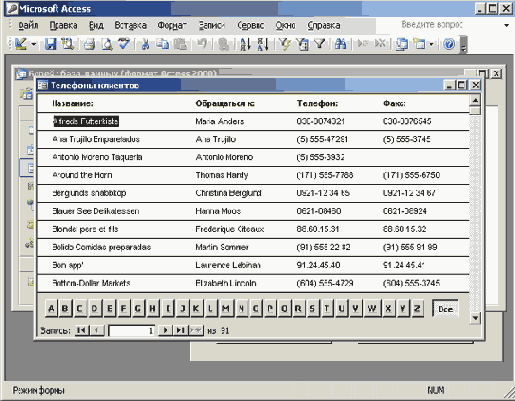Viewport: 515px width, 401px height.
Task: Toggle the letter B filter button
Action: [65, 308]
